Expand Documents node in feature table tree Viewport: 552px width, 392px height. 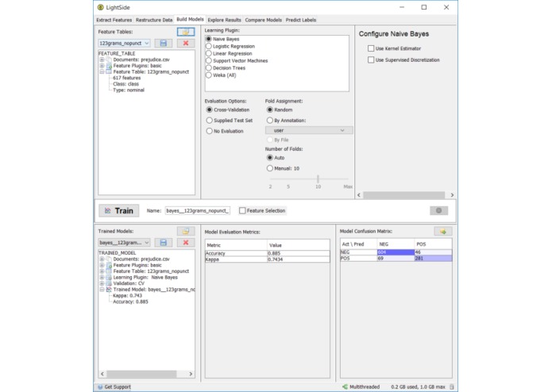click(102, 60)
